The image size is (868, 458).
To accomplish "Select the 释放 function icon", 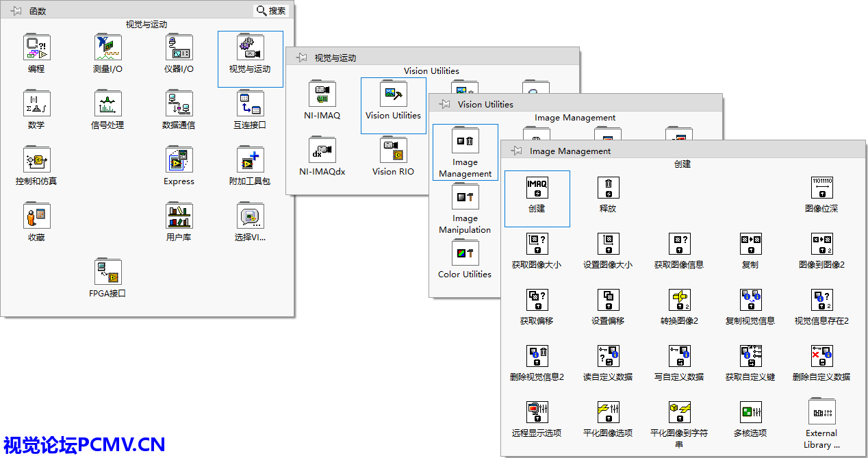I will tap(608, 188).
